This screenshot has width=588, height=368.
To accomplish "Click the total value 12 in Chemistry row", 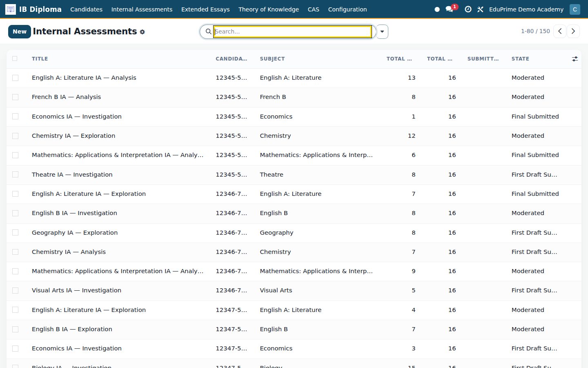I will click(x=412, y=136).
